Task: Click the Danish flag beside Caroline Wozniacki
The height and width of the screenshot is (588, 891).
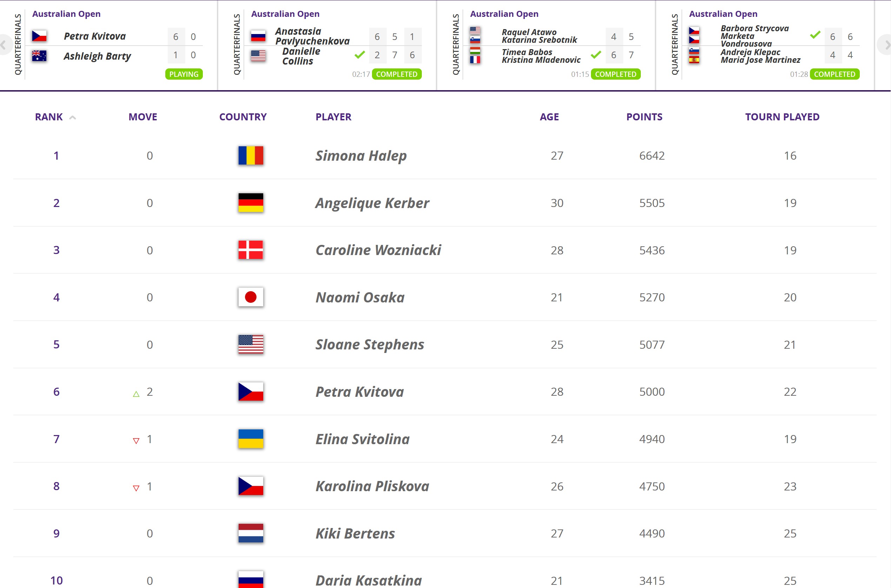Action: tap(251, 250)
